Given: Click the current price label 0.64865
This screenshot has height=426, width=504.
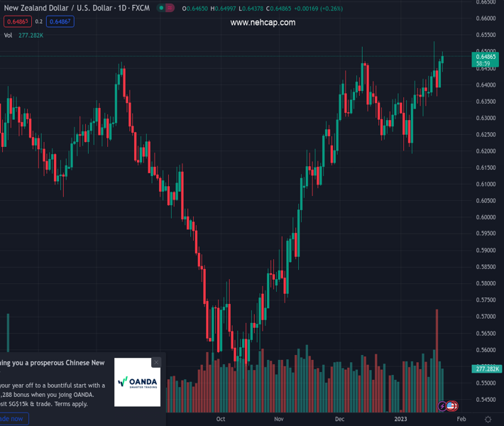Looking at the screenshot, I should (x=486, y=56).
